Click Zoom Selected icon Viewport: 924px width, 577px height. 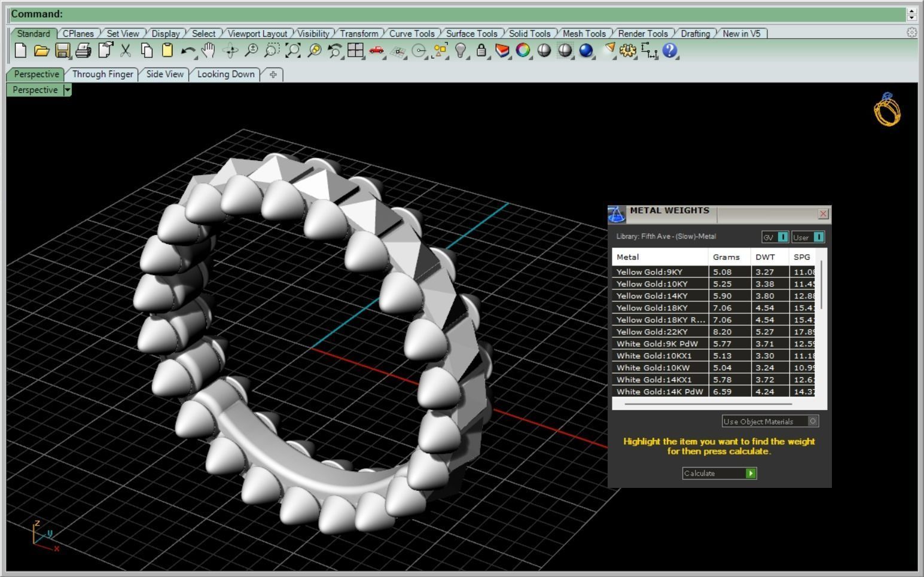click(314, 51)
